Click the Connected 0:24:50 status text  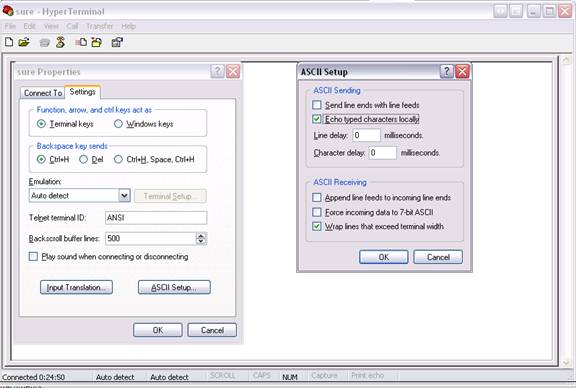coord(33,377)
